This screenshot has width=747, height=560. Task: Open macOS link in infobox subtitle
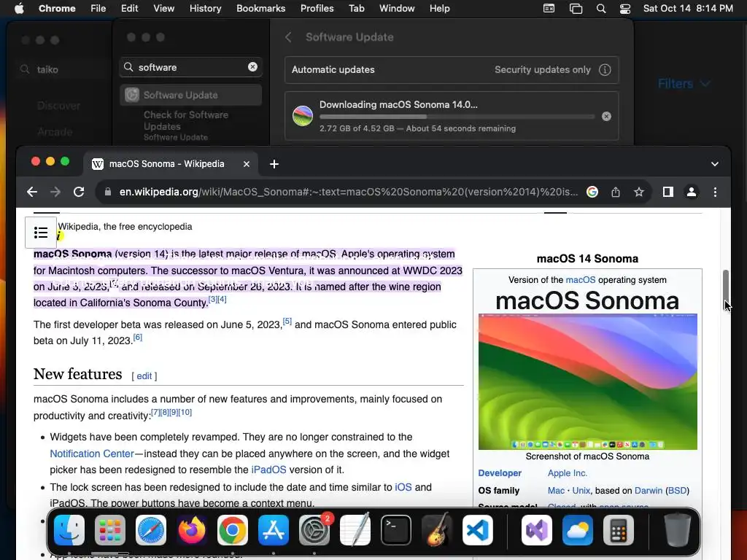[580, 280]
